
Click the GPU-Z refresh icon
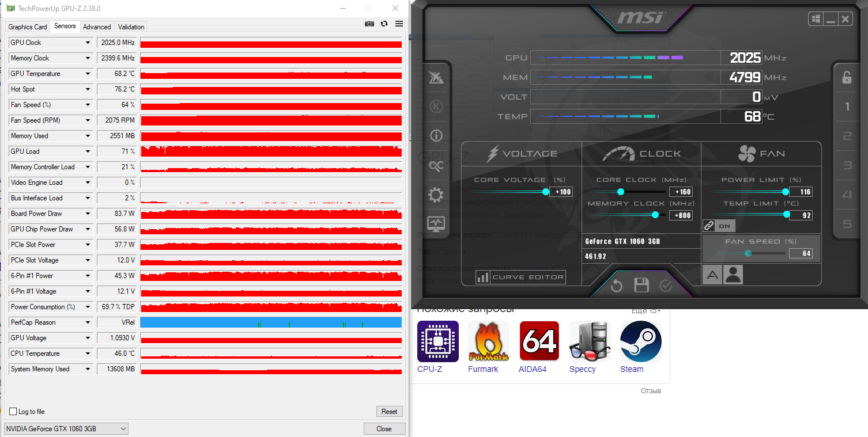coord(384,24)
